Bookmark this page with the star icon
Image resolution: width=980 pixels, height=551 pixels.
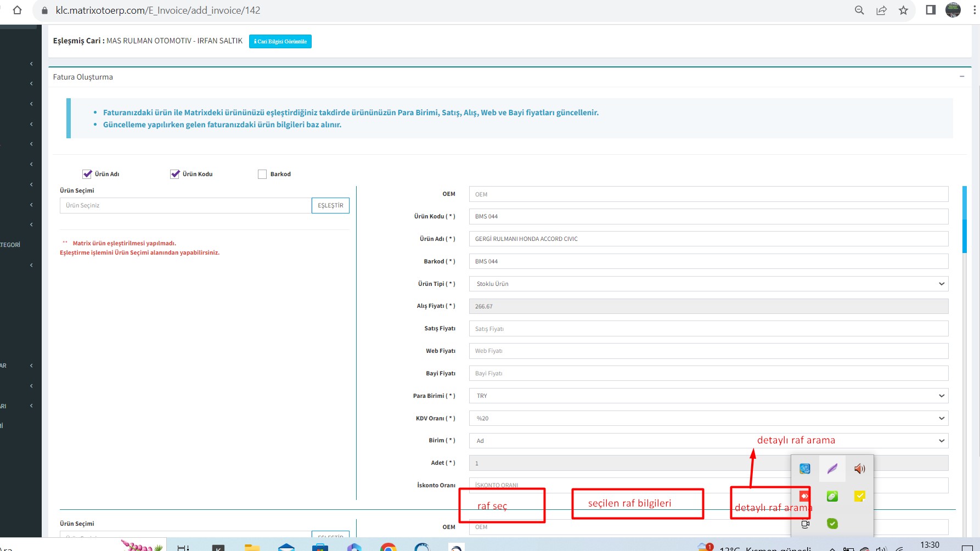pyautogui.click(x=903, y=10)
